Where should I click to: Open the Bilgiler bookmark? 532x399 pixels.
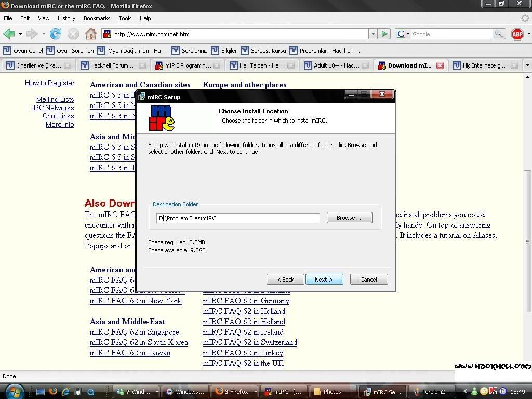224,50
